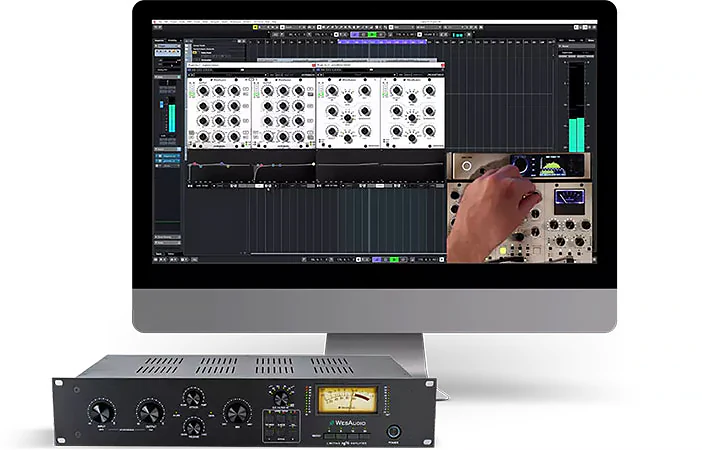Close the left EQ plugin window via red button
The height and width of the screenshot is (450, 702).
(x=313, y=65)
